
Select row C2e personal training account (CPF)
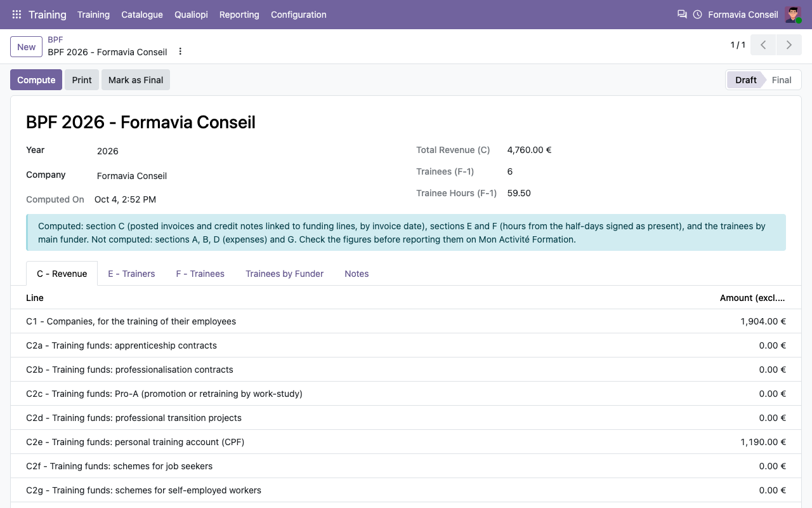pos(406,442)
